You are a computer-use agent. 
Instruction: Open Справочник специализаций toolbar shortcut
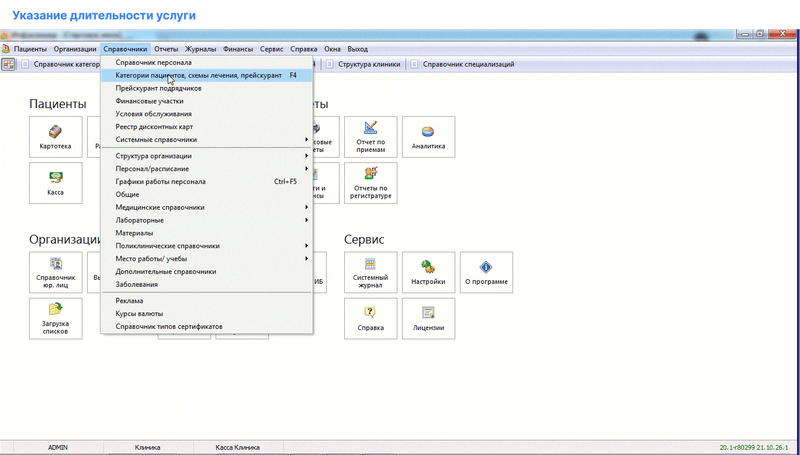[463, 65]
